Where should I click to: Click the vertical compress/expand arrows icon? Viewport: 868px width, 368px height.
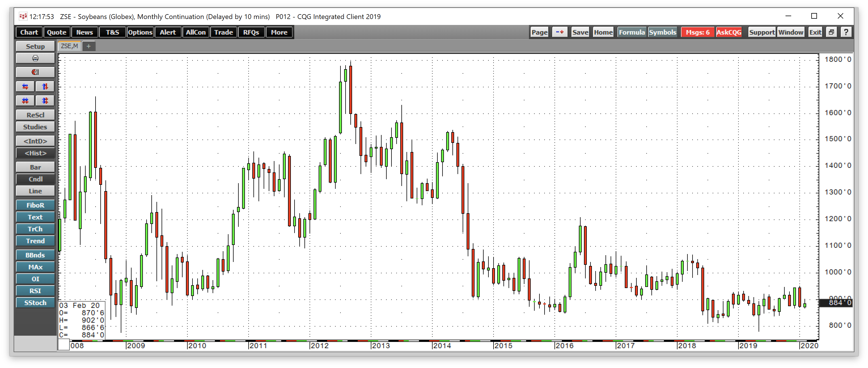tap(45, 101)
